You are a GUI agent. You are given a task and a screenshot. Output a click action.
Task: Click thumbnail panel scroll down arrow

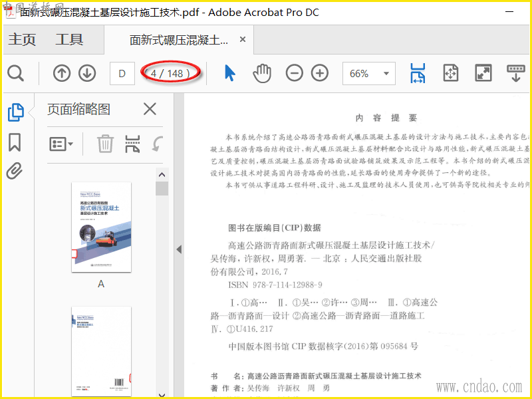(x=162, y=394)
